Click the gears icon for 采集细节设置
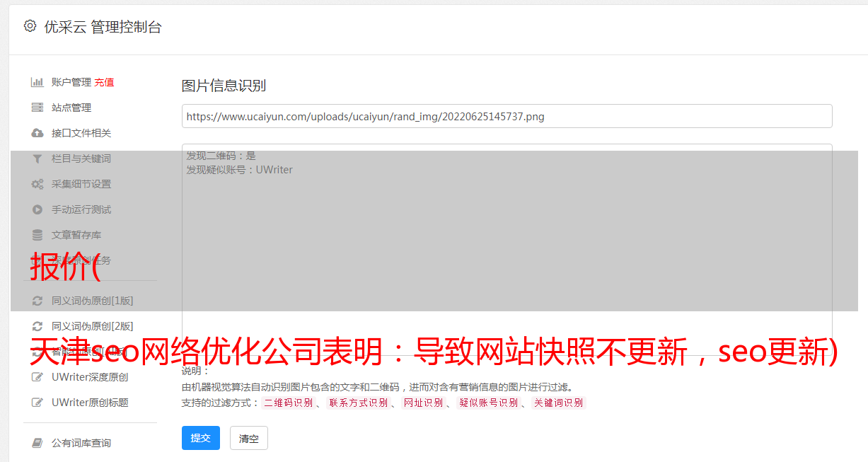The image size is (868, 462). (37, 184)
